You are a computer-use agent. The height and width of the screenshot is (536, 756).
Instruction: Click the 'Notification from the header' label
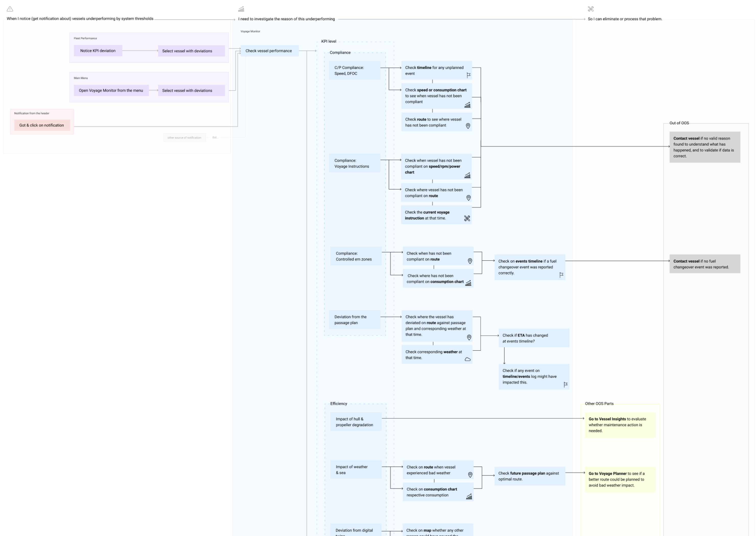click(32, 113)
